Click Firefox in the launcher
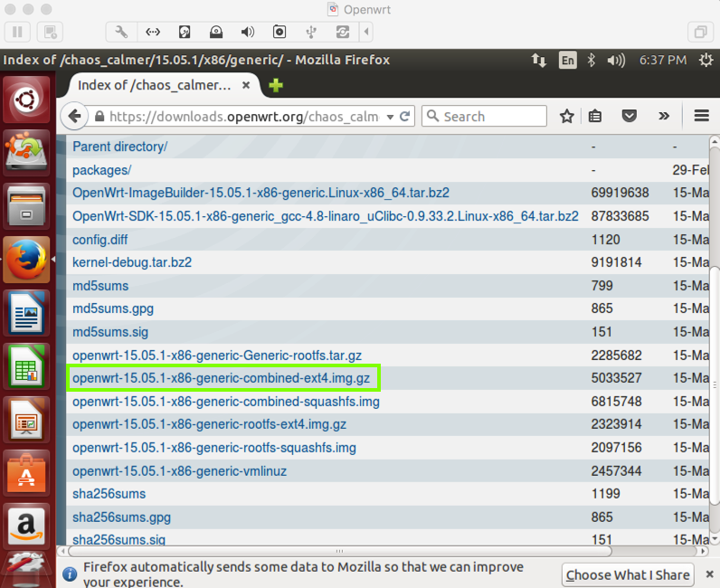Screen dimensions: 720x588 pos(26,260)
